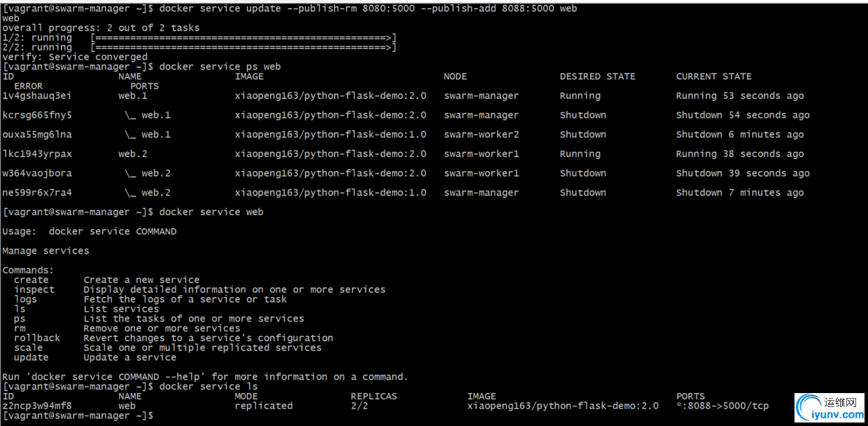Click the swarm-worker2 node entry

(481, 135)
